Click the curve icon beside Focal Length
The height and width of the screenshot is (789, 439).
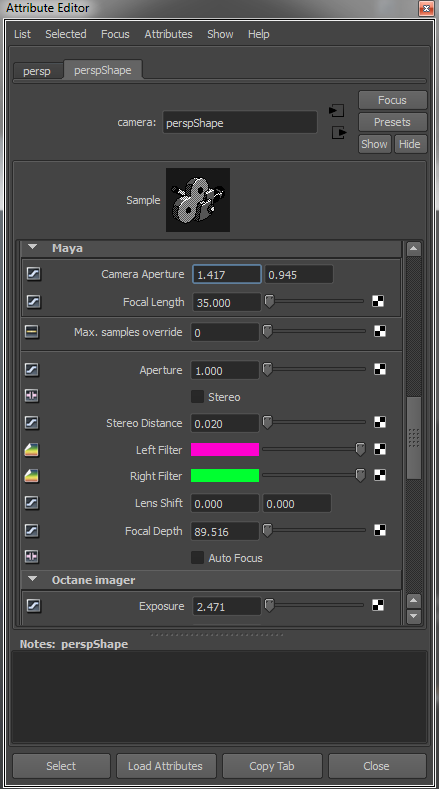pos(34,301)
